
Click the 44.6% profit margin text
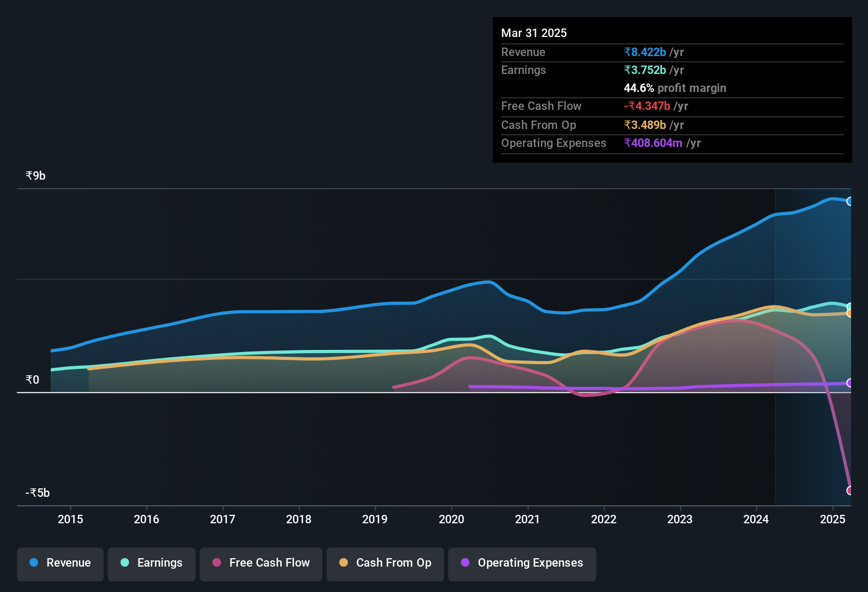[x=675, y=88]
